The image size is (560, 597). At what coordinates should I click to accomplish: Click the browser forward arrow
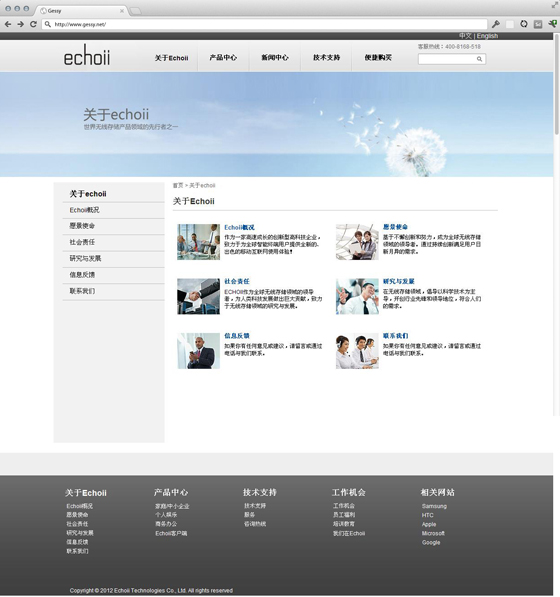[21, 24]
